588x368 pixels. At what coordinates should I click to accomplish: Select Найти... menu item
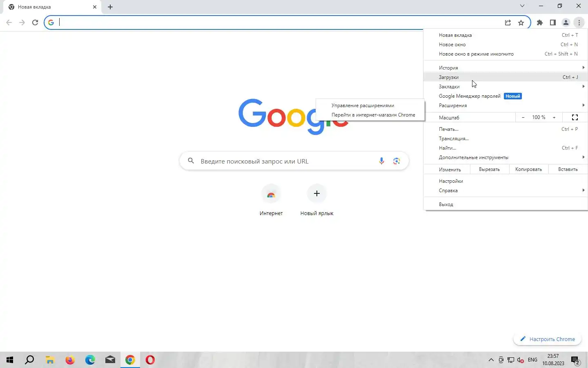[x=506, y=148]
